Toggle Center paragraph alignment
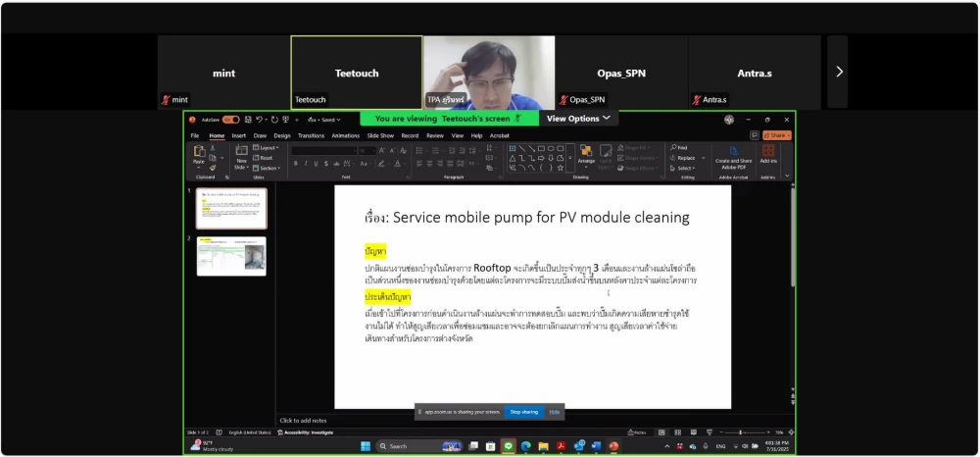 pyautogui.click(x=429, y=164)
